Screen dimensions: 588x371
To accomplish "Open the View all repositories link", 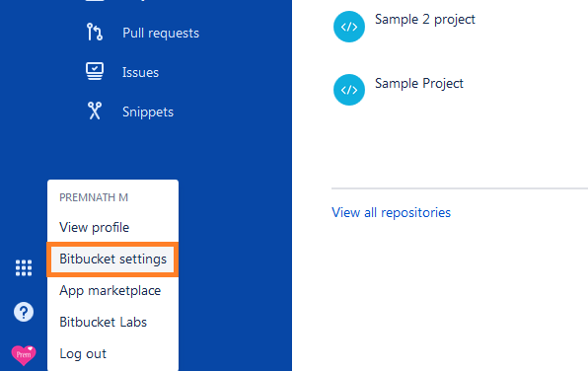I will pyautogui.click(x=391, y=213).
